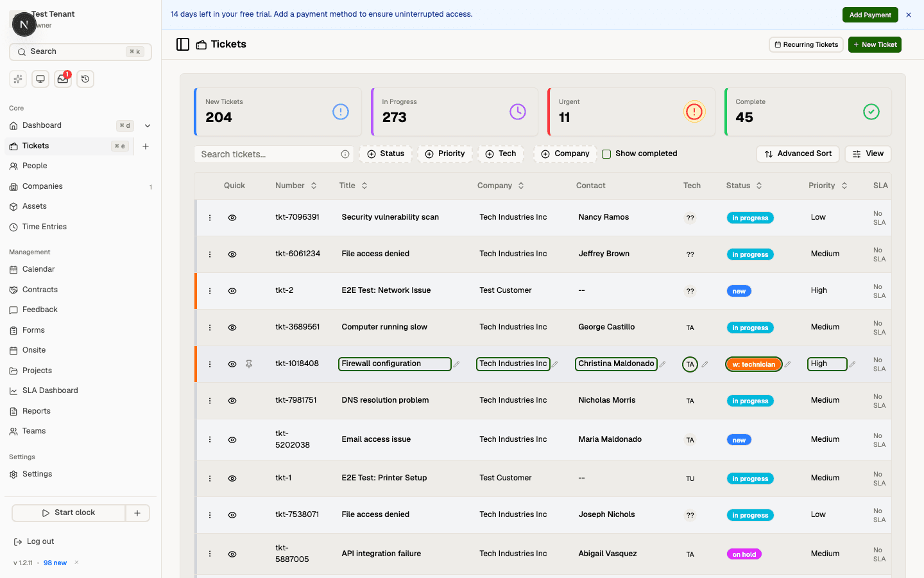
Task: View recent history via clock icon
Action: 85,78
